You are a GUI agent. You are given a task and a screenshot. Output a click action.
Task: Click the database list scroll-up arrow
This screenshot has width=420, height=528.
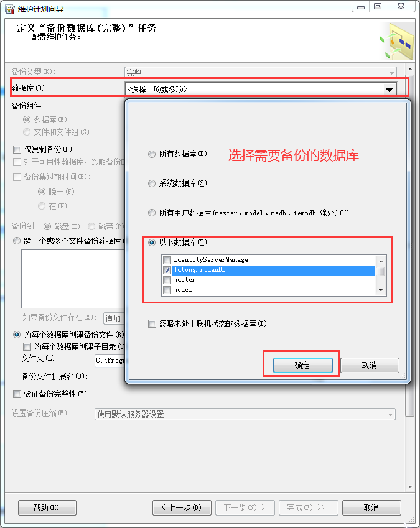[381, 261]
